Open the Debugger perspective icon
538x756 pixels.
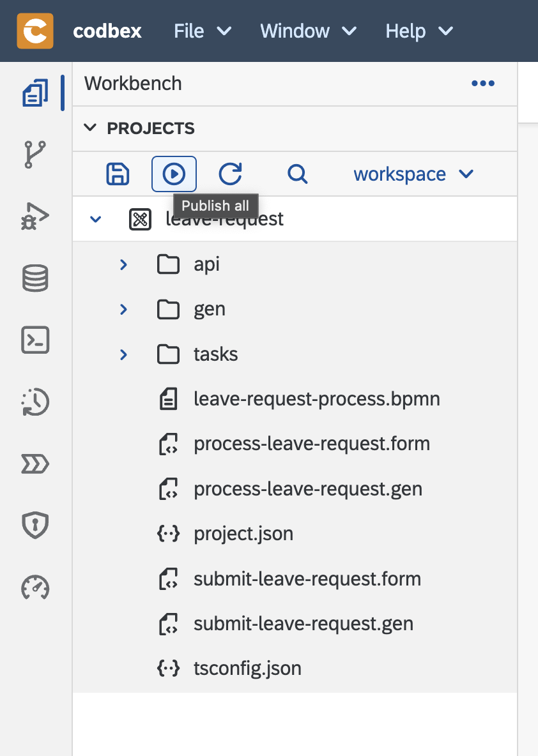(35, 216)
